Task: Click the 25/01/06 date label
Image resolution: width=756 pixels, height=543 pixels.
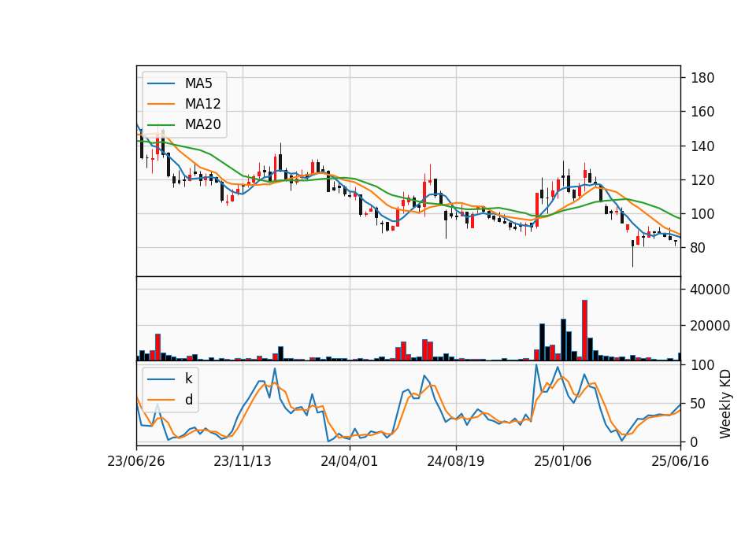Action: click(562, 461)
